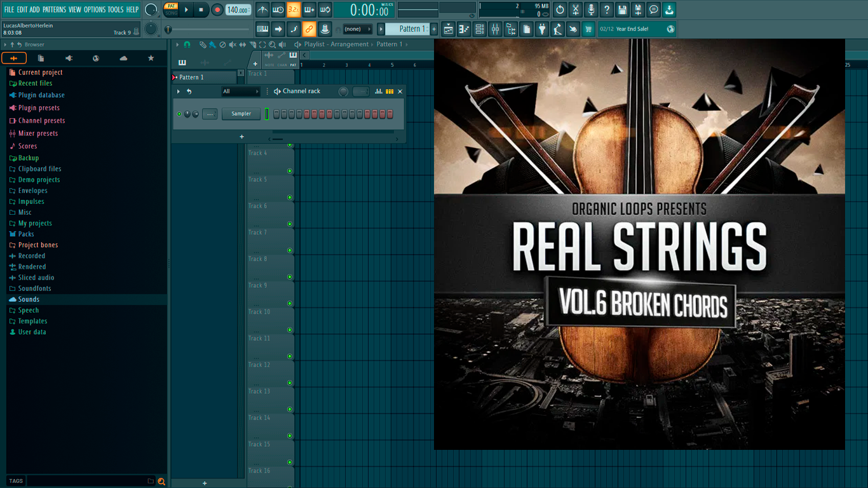The height and width of the screenshot is (488, 868).
Task: Click the main pitch knob
Action: point(151,29)
